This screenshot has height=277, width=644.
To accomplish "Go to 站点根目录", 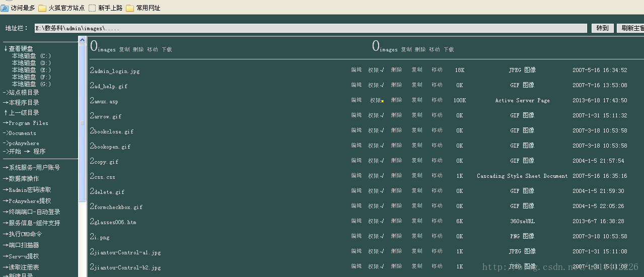I will (21, 93).
